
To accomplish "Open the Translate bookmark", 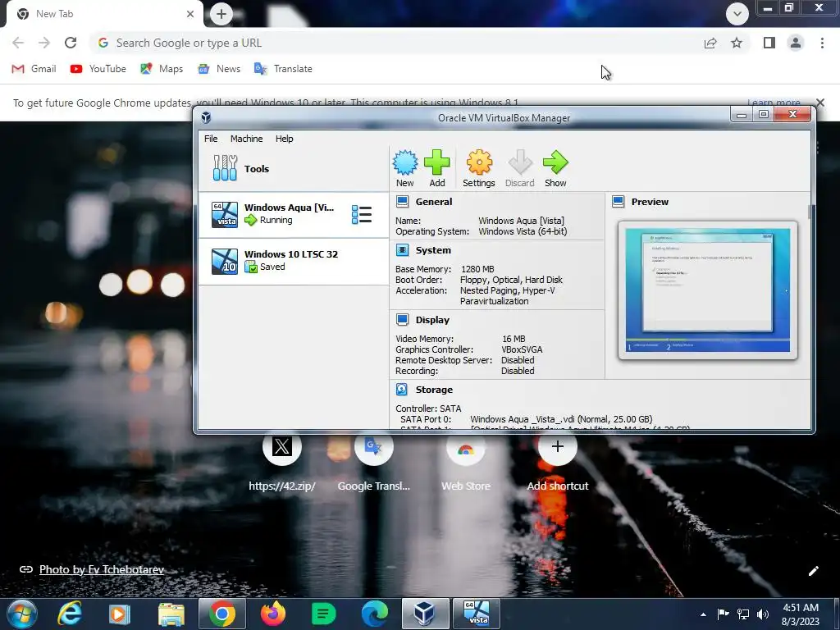I will [283, 69].
